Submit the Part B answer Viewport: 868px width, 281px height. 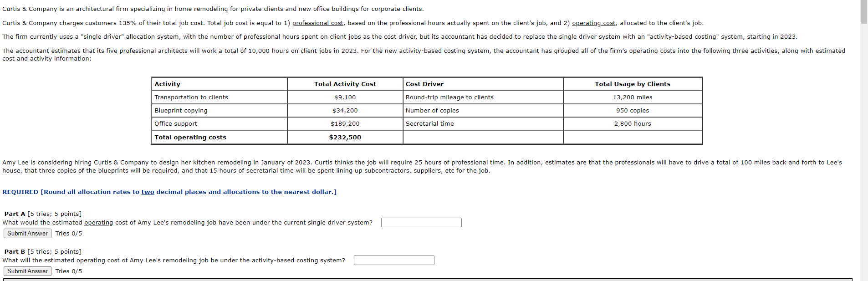[x=27, y=271]
